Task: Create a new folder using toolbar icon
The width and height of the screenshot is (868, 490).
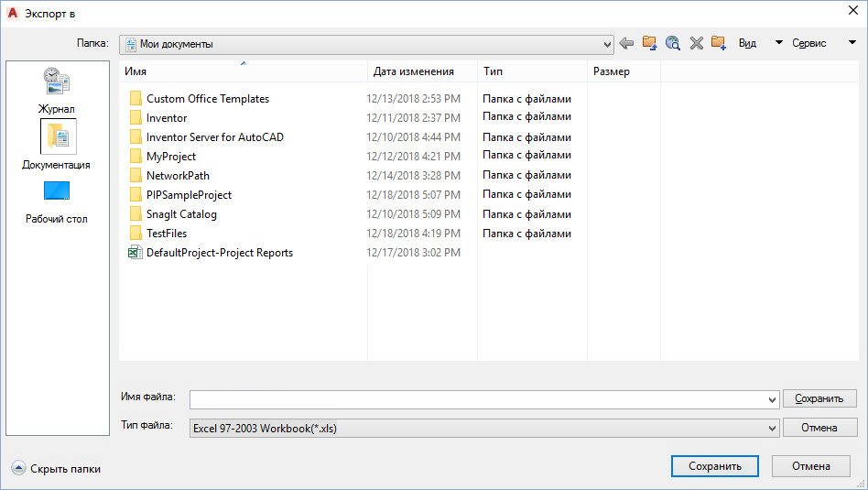Action: coord(719,43)
